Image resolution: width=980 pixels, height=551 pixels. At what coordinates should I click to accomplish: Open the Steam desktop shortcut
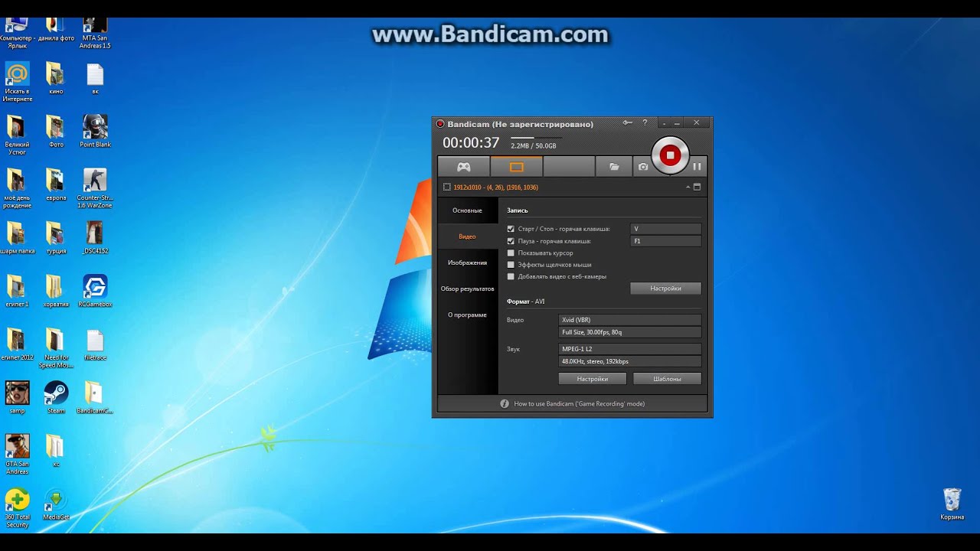pyautogui.click(x=56, y=398)
